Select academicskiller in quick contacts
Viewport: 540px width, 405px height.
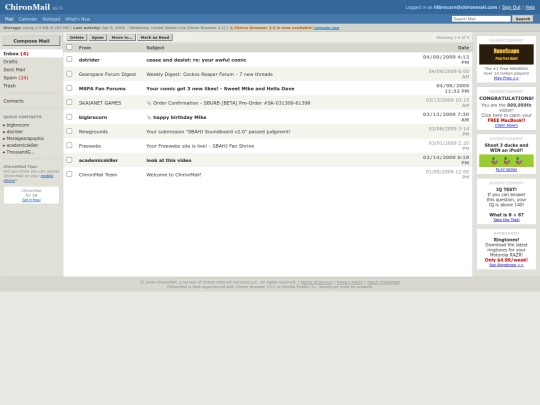22,145
